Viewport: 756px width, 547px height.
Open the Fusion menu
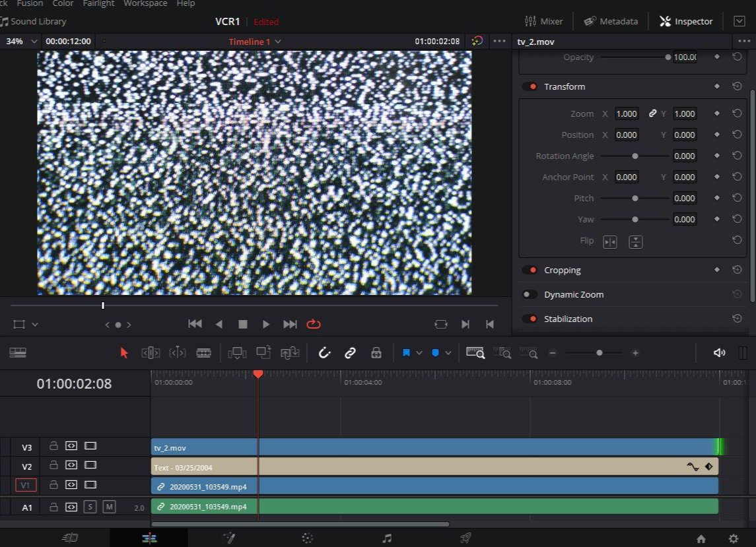tap(30, 3)
